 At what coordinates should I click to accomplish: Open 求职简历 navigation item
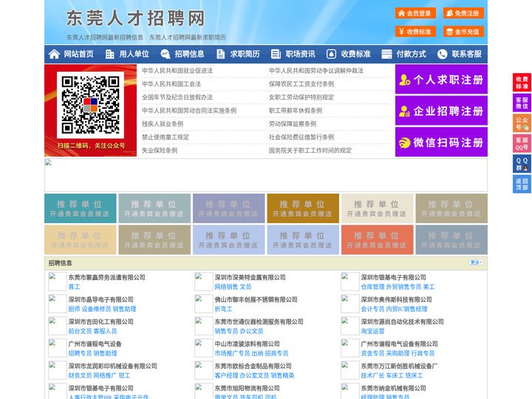[245, 54]
